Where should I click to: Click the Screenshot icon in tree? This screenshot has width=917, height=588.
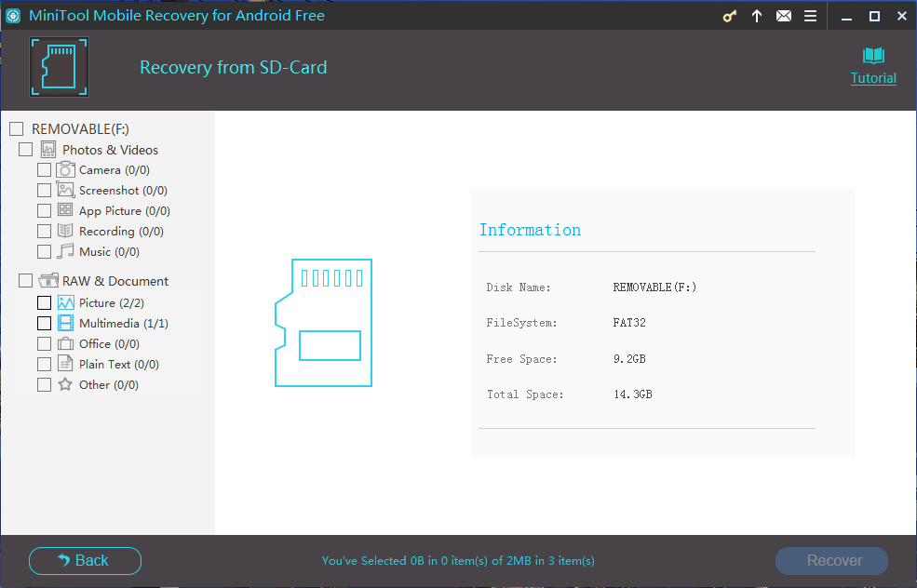pos(65,190)
